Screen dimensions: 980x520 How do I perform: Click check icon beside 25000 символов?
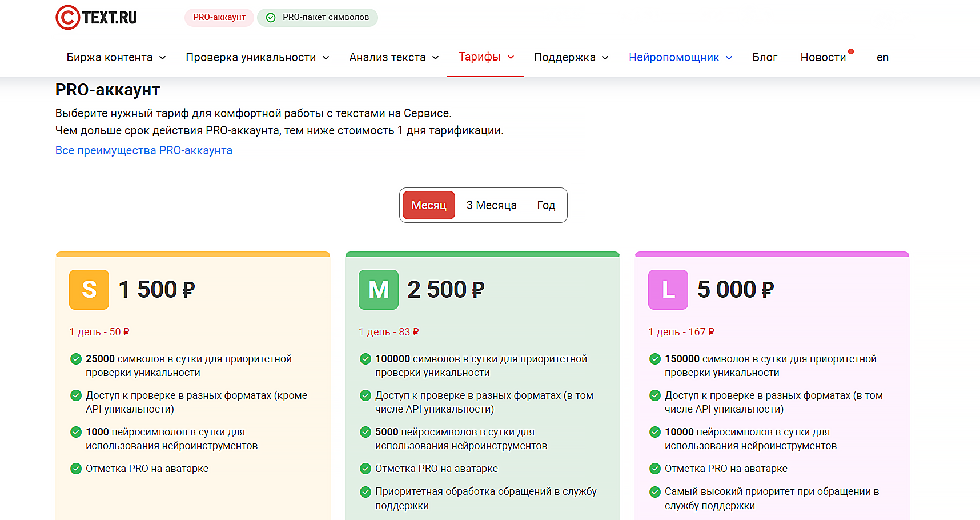tap(75, 359)
